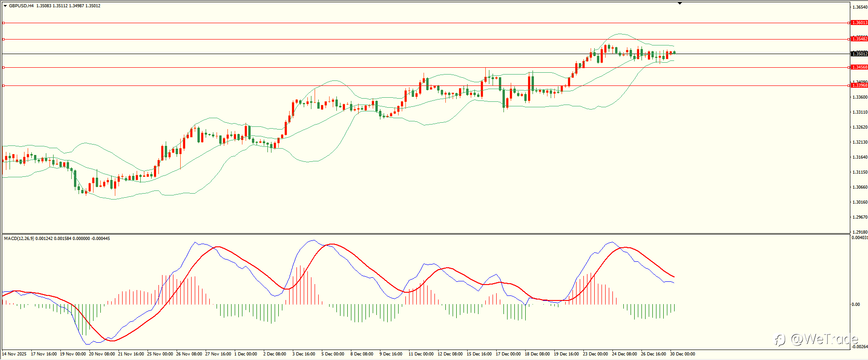
Task: Select the 1.33968 red price label
Action: (859, 85)
